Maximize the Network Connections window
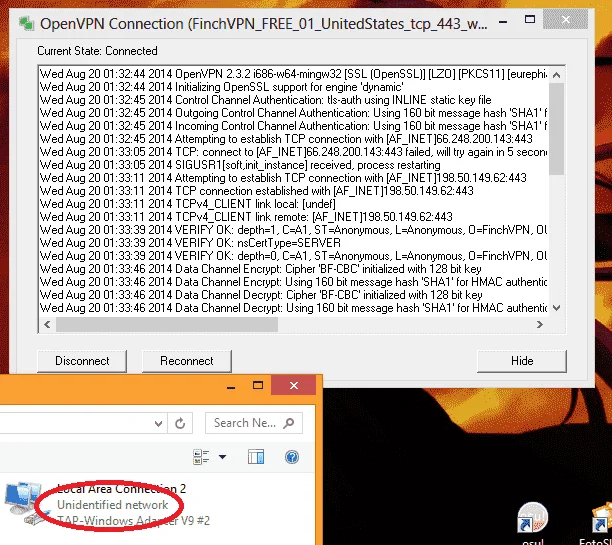This screenshot has height=545, width=612. click(x=258, y=386)
